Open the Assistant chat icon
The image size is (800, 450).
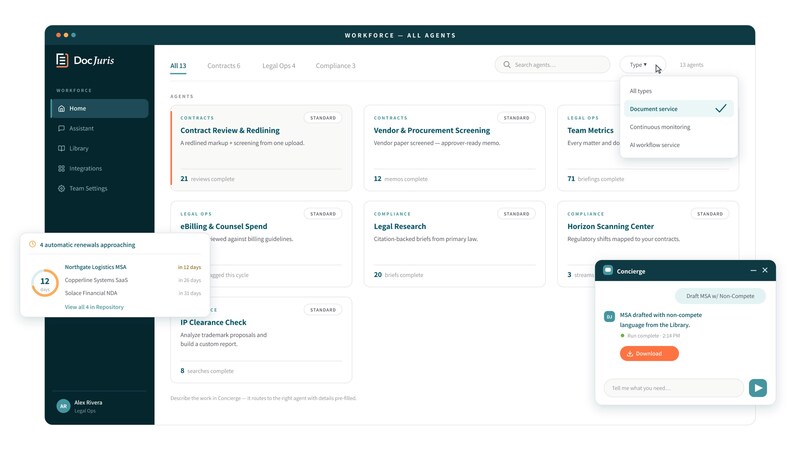pos(61,128)
